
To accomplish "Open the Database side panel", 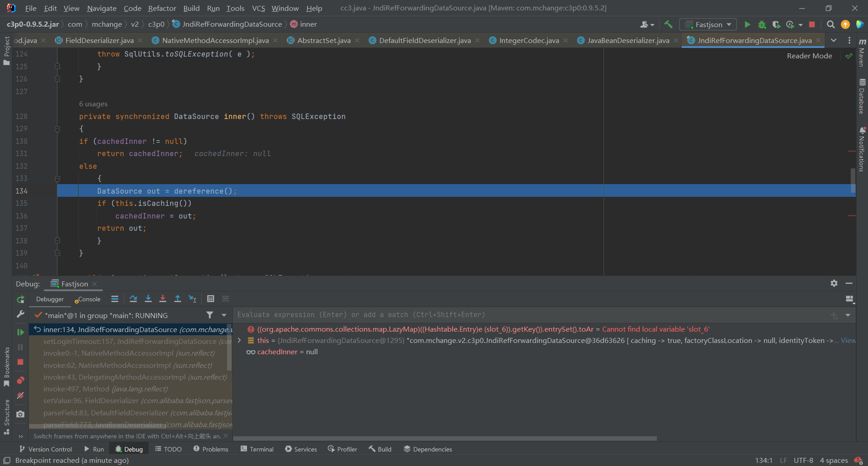I will pyautogui.click(x=862, y=96).
